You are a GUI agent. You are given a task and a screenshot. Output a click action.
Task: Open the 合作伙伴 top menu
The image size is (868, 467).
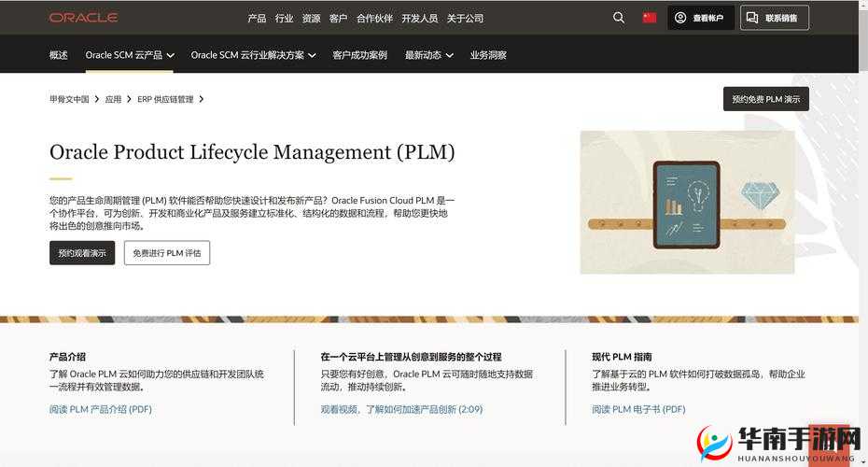375,19
